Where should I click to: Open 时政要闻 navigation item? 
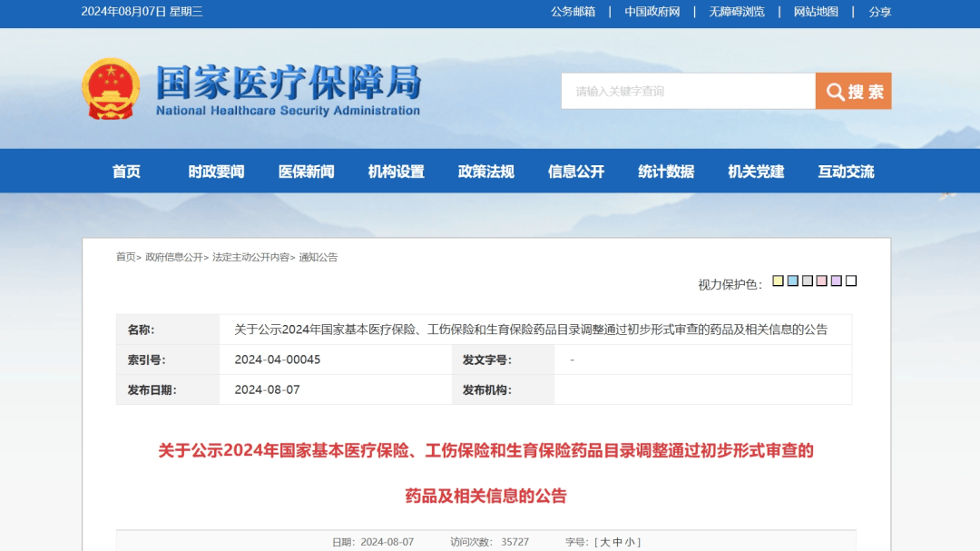click(216, 172)
